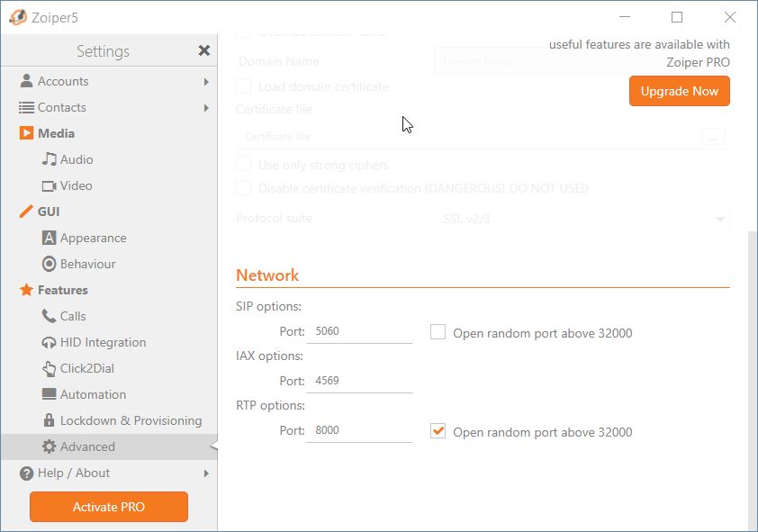Expand the Accounts submenu arrow
This screenshot has height=532, width=758.
[x=206, y=82]
